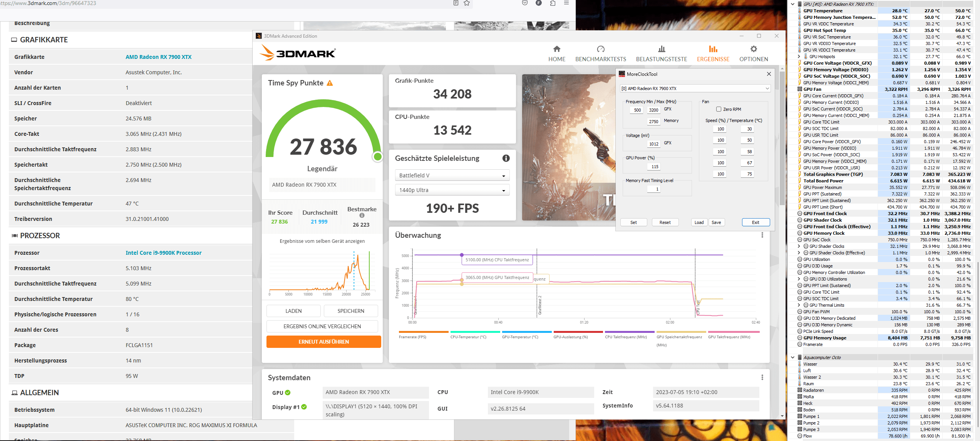Viewport: 980px width, 441px height.
Task: Click the Aquacomputer Octo chip icon
Action: [x=799, y=357]
